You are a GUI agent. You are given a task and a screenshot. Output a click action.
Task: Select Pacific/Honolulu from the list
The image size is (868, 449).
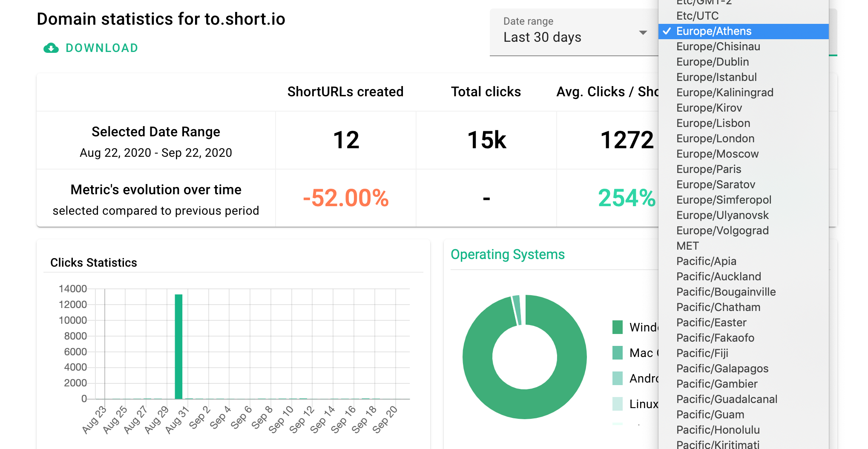(x=718, y=430)
